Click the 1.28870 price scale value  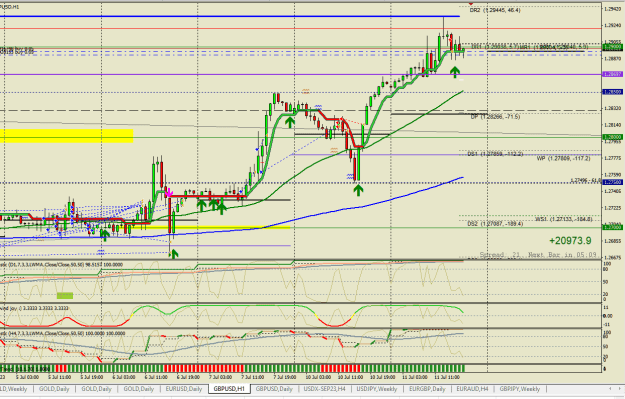coord(612,58)
